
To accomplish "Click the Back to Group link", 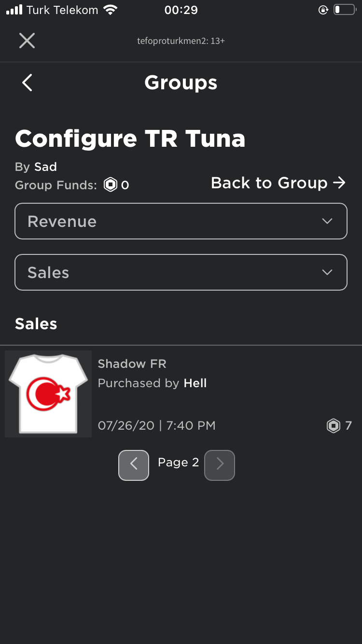I will click(x=269, y=183).
